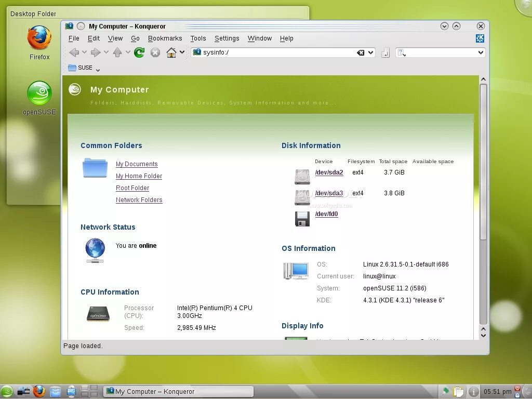
Task: Open the openSUSE icon in Desktop Folder
Action: [39, 93]
